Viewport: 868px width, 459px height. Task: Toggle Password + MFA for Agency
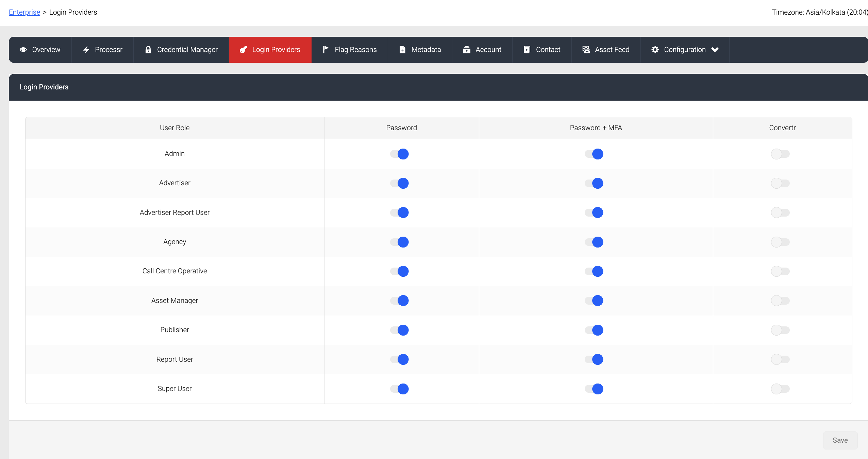pos(594,242)
